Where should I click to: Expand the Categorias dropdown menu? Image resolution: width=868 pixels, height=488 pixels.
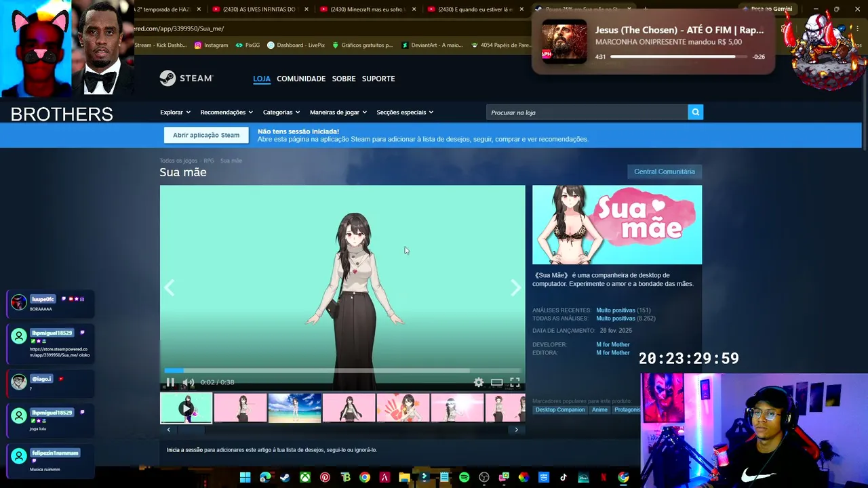tap(281, 113)
